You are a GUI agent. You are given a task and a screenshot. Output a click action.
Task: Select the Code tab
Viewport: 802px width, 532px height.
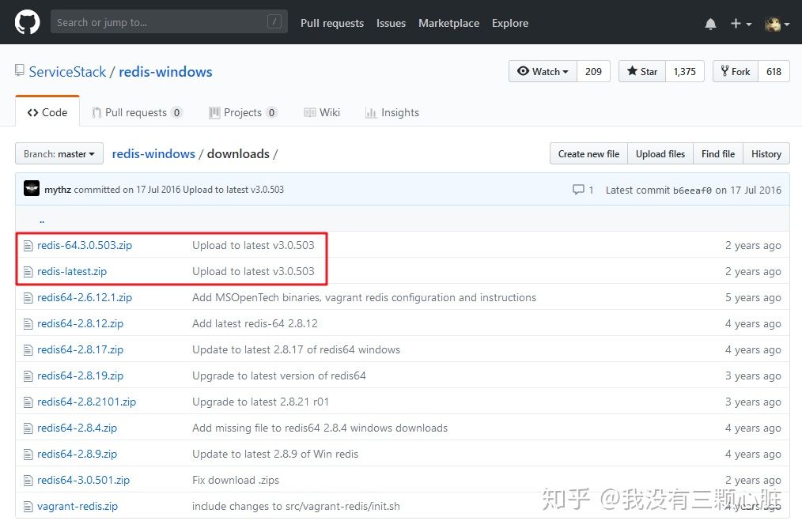(x=47, y=112)
